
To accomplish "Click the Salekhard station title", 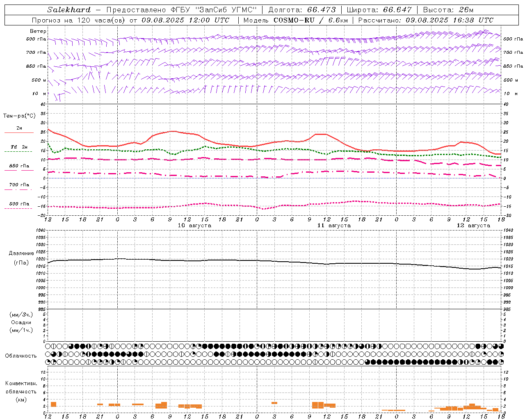I will pyautogui.click(x=69, y=10).
